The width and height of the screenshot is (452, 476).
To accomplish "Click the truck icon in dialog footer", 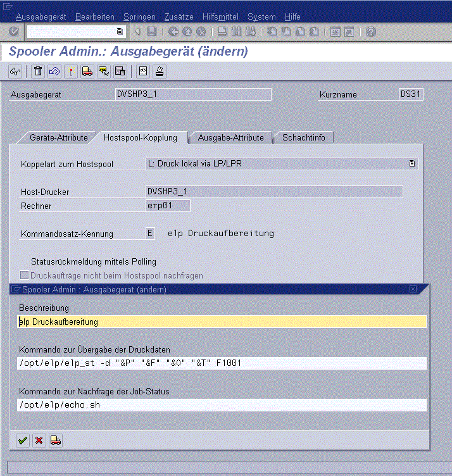I will coord(55,440).
